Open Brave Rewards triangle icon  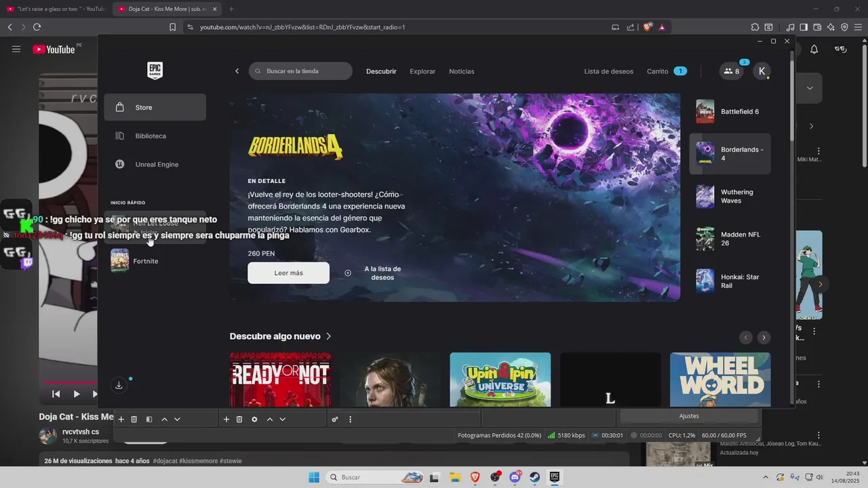(662, 27)
